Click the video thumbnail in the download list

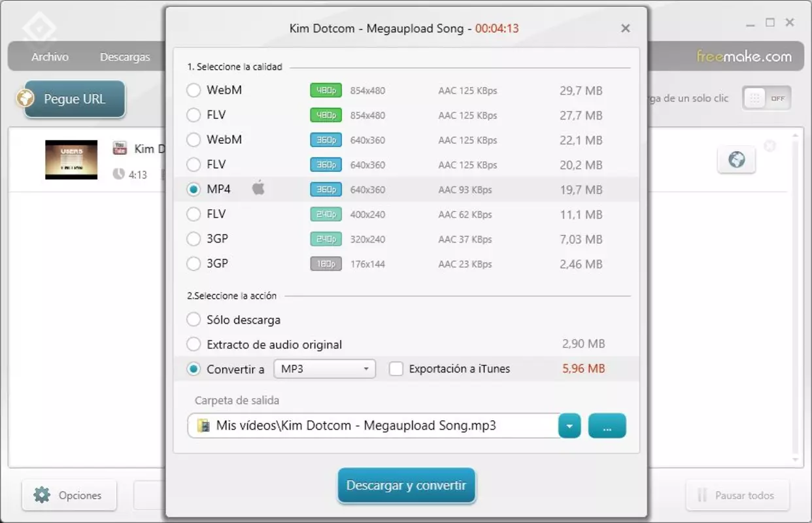click(71, 160)
